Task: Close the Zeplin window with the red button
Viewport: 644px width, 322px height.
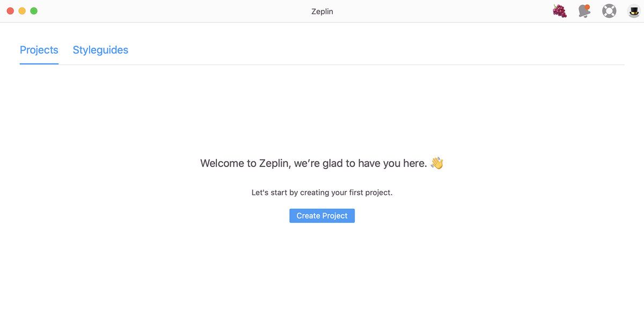Action: coord(10,11)
